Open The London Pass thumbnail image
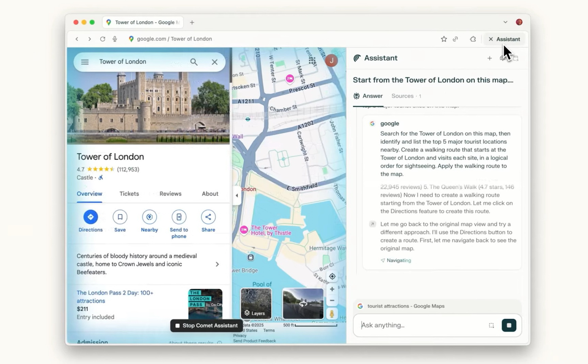The width and height of the screenshot is (588, 364). click(x=205, y=304)
